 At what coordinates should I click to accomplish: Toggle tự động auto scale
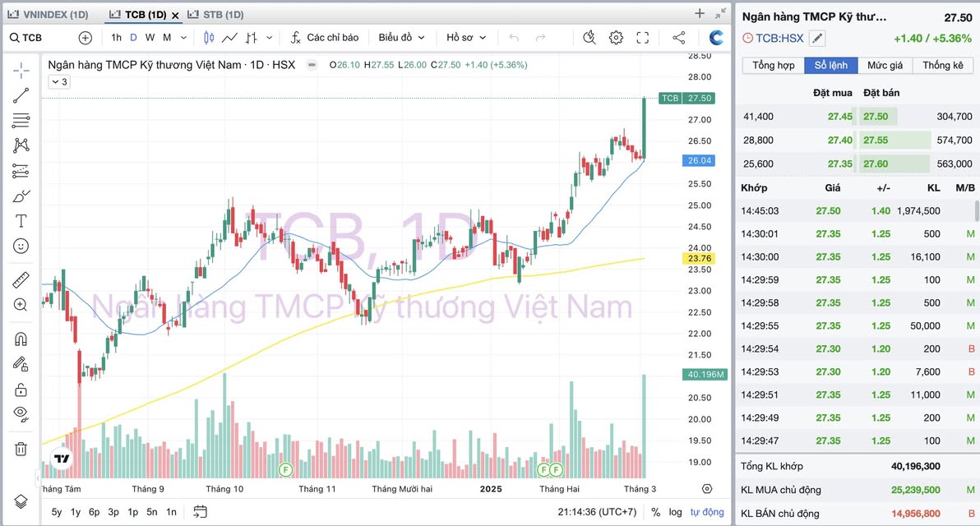(707, 512)
